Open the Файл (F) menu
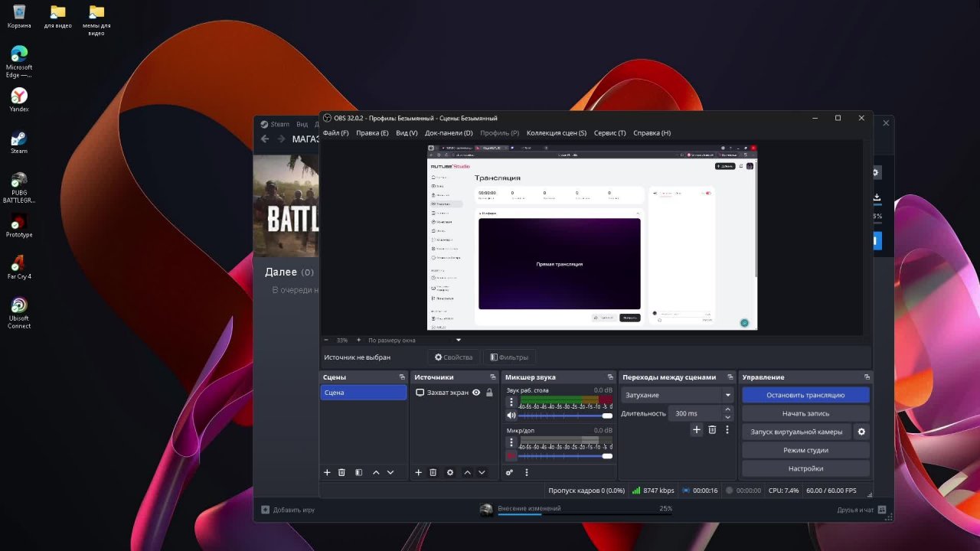The height and width of the screenshot is (551, 980). click(335, 133)
